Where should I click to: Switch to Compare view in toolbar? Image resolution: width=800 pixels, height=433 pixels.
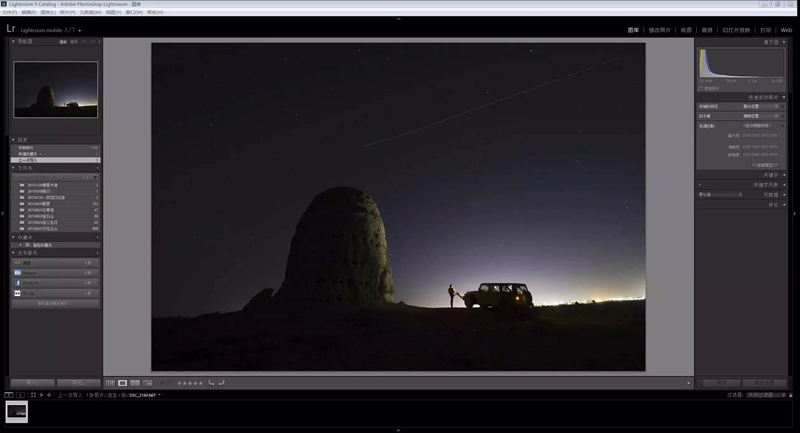point(135,383)
